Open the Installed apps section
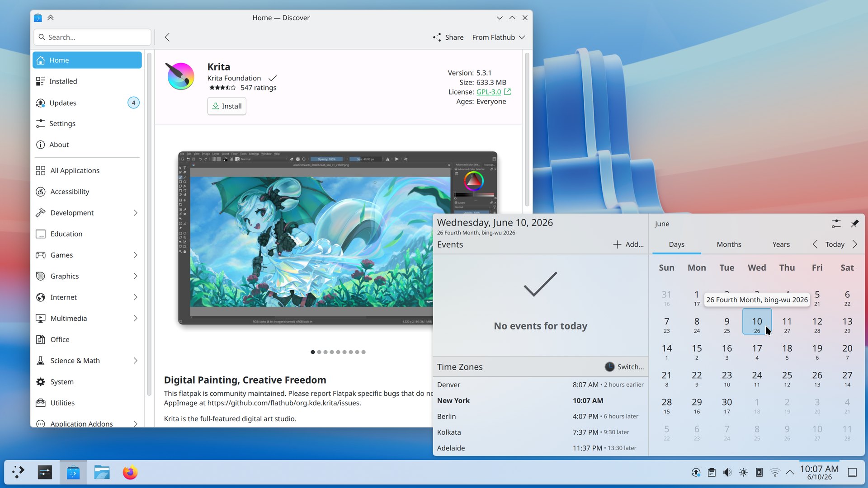This screenshot has height=488, width=868. coord(87,81)
